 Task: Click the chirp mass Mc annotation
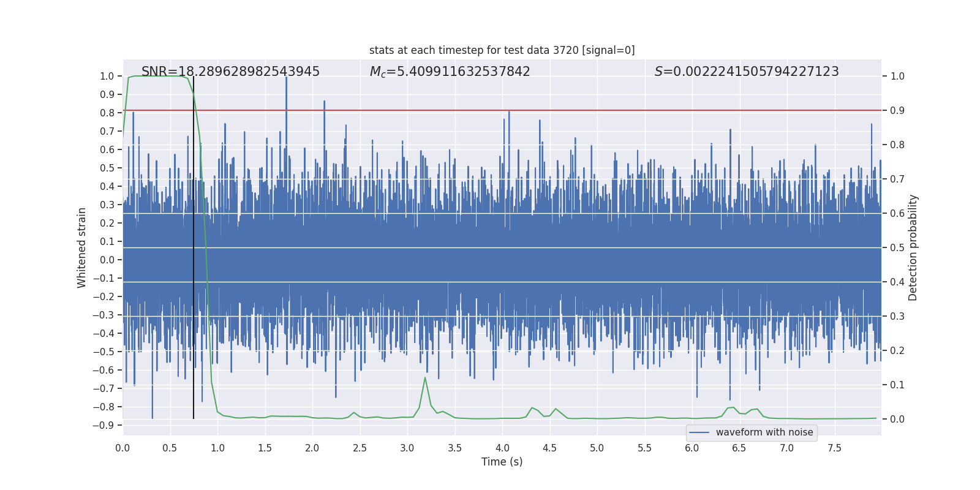(x=450, y=72)
